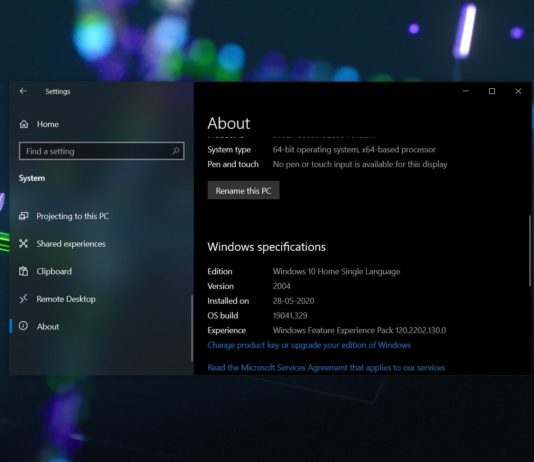
Task: Select Windows 10 Home Single Language text
Action: click(336, 271)
